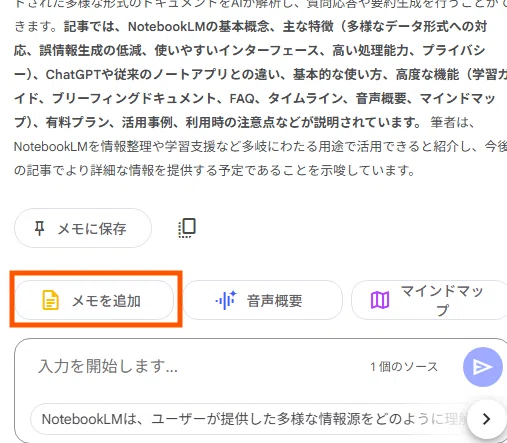Focus the 入力を開始します... input field
507x443 pixels.
[x=200, y=367]
